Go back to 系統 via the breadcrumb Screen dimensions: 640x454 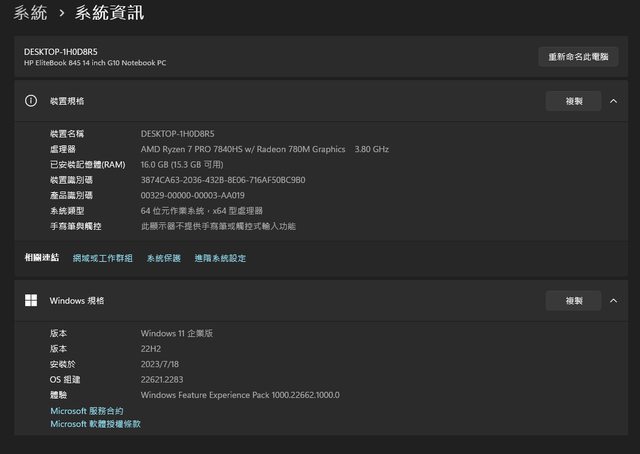tap(30, 13)
